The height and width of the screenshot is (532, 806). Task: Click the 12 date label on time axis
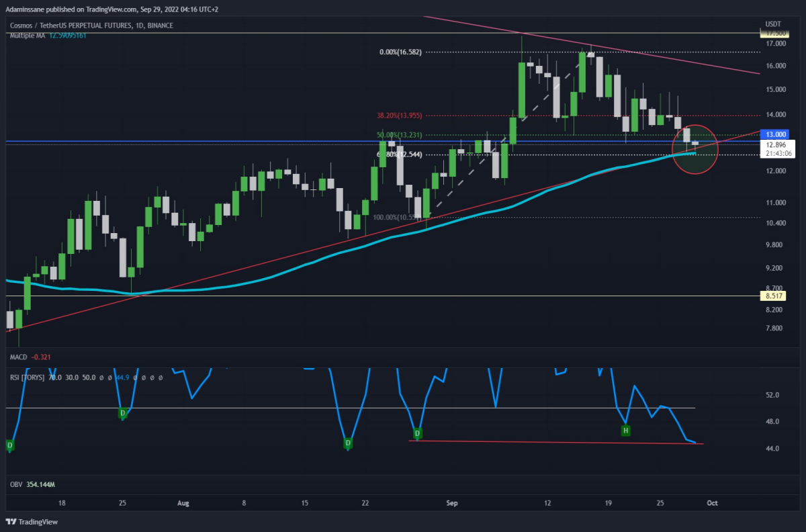(x=548, y=502)
